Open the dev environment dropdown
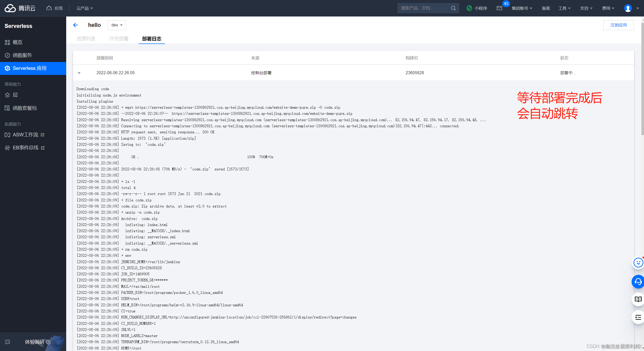 click(117, 25)
